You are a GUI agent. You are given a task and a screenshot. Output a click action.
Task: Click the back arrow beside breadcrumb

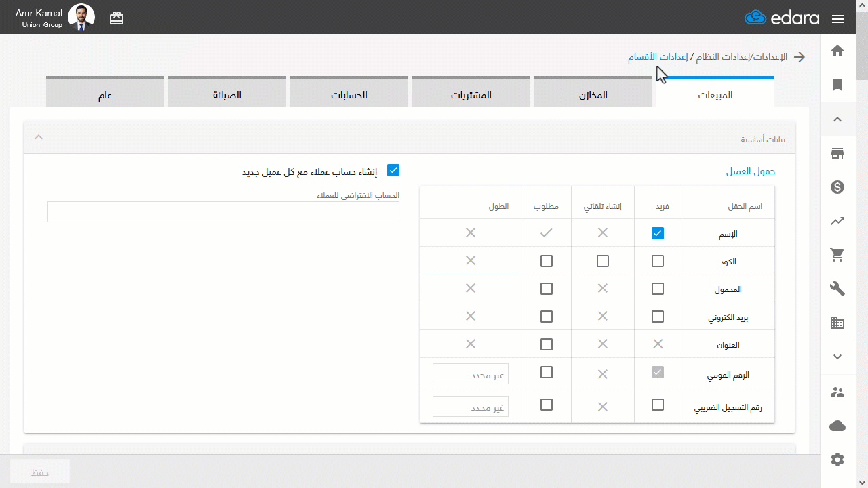point(800,57)
